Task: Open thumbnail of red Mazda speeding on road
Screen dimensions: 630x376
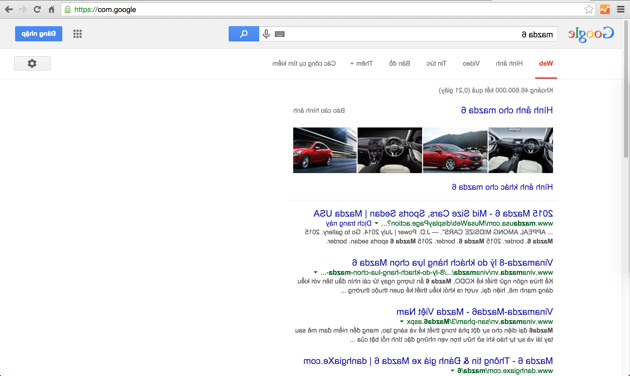Action: click(325, 150)
